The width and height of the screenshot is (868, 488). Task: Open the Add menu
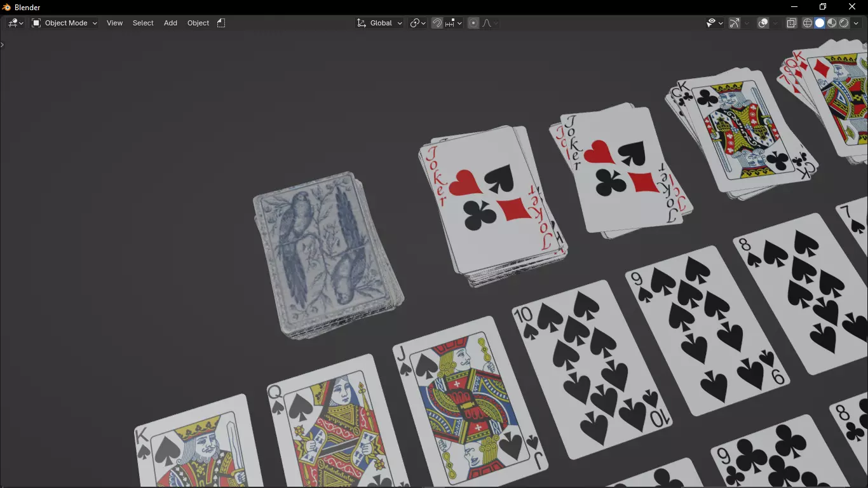pyautogui.click(x=170, y=23)
